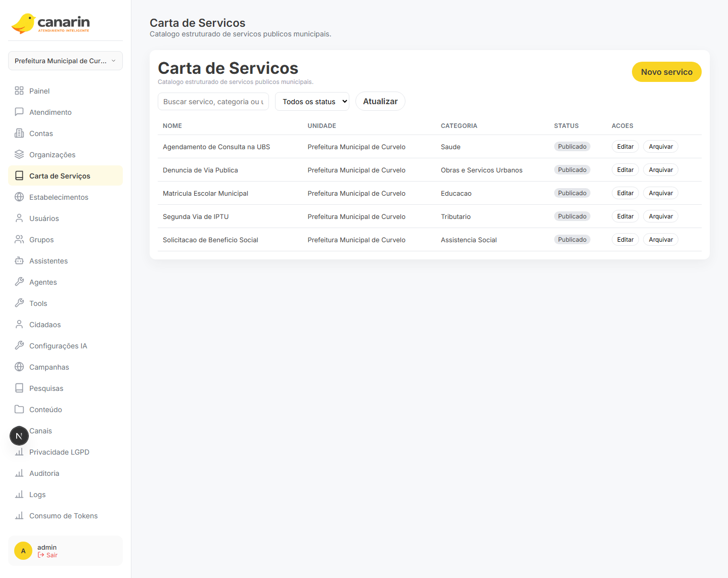This screenshot has height=578, width=728.
Task: Click the Assistentes robot icon
Action: click(19, 260)
